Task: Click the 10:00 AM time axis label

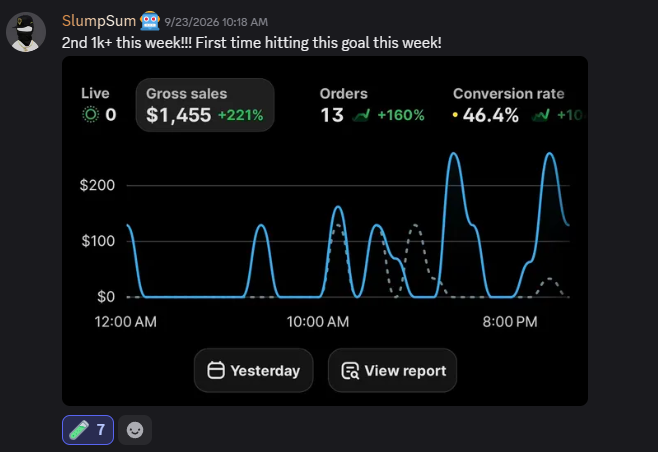Action: (x=318, y=322)
